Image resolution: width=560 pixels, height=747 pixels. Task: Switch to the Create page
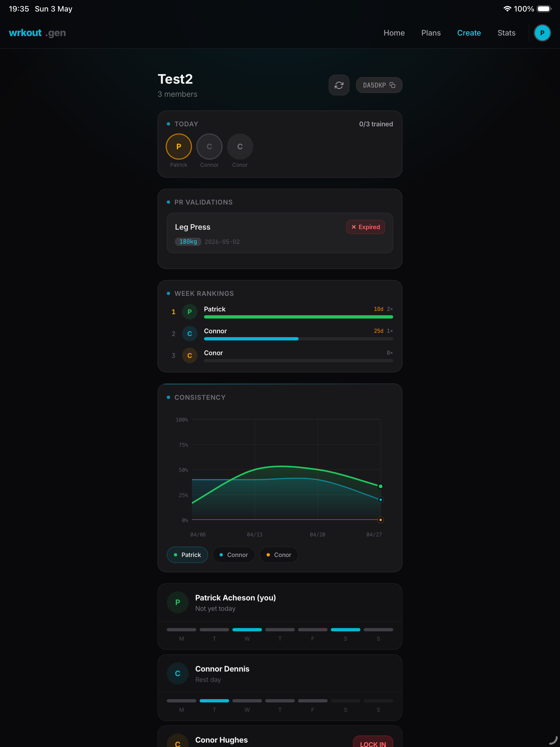(x=469, y=33)
